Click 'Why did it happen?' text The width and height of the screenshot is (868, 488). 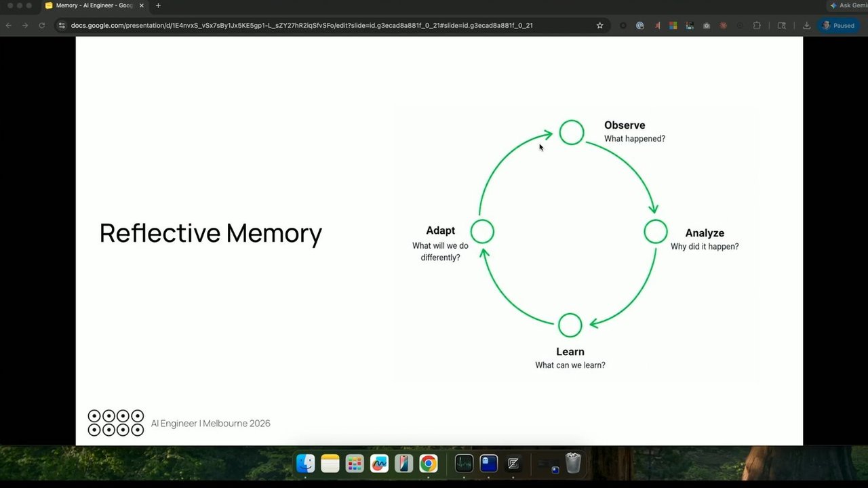pos(705,247)
